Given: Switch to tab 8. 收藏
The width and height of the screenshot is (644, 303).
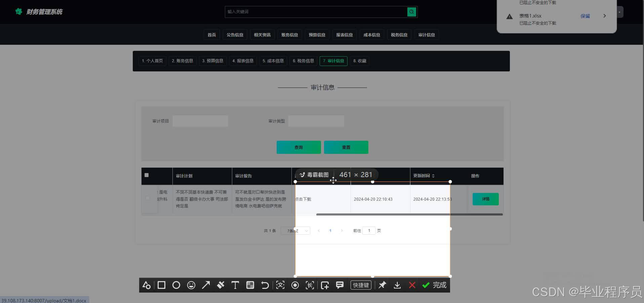Looking at the screenshot, I should (x=360, y=61).
